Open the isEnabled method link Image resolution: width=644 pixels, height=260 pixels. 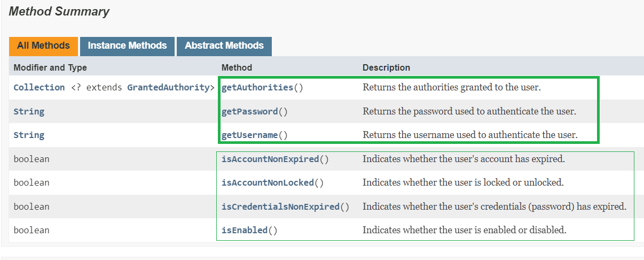coord(245,230)
